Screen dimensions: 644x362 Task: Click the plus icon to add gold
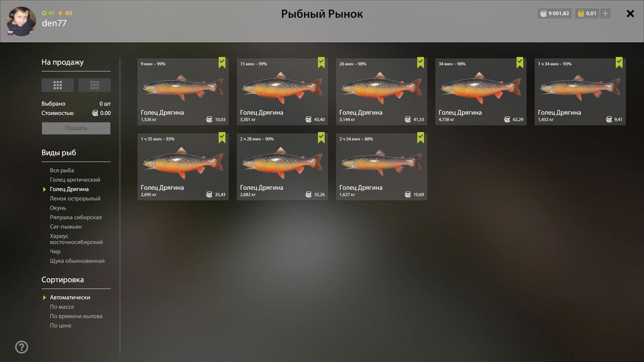pos(605,13)
